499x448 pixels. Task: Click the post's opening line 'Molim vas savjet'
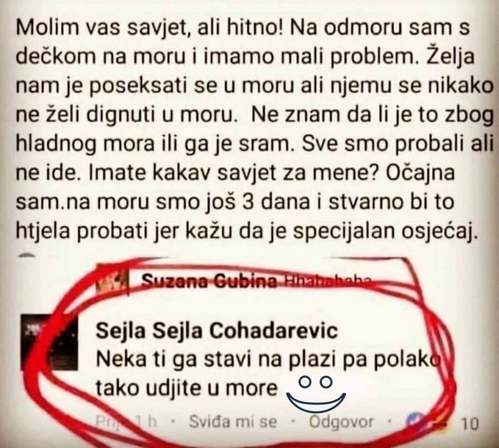pyautogui.click(x=243, y=27)
